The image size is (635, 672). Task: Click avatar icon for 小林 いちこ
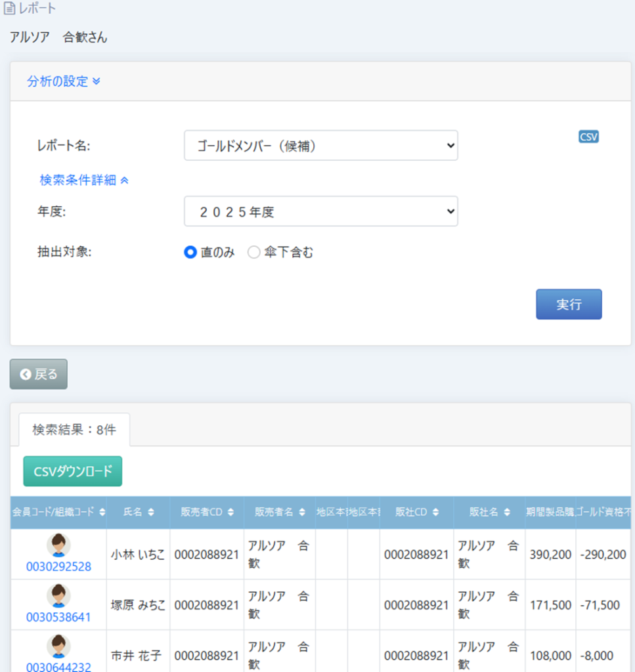58,545
